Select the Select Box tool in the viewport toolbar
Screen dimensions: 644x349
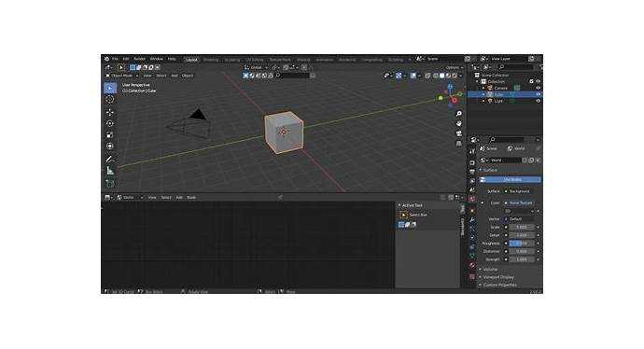(109, 88)
